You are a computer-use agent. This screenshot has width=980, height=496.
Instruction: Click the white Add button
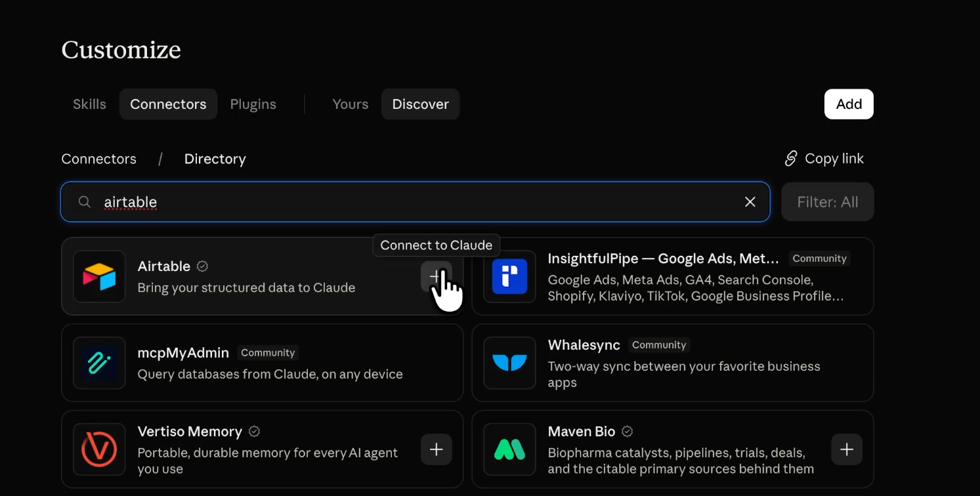pyautogui.click(x=849, y=104)
